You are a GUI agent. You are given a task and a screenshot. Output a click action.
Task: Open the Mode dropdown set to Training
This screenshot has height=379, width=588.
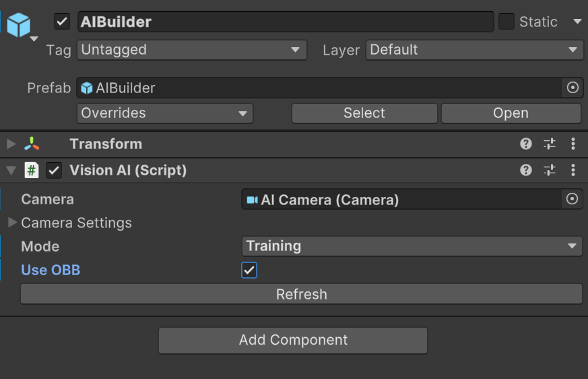tap(412, 246)
